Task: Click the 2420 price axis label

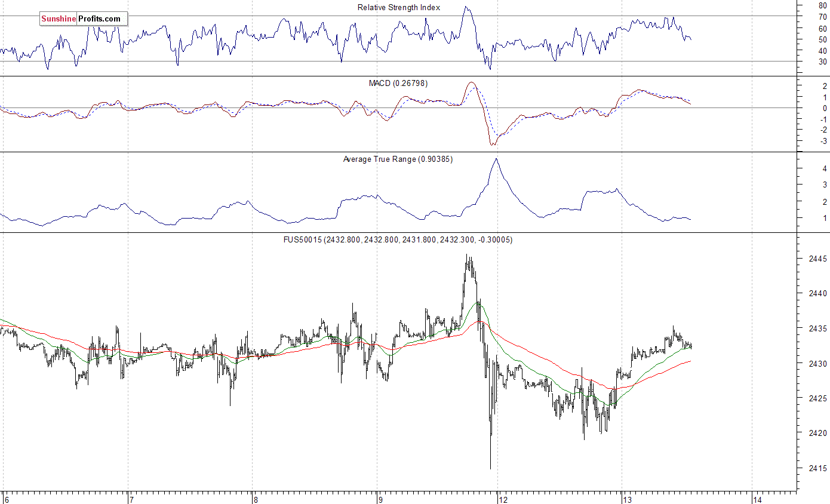Action: click(817, 433)
